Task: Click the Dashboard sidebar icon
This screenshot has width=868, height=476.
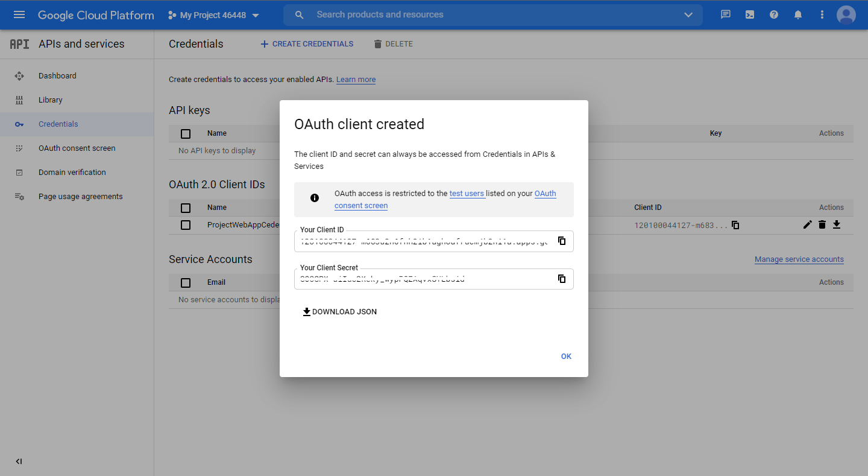Action: click(19, 76)
